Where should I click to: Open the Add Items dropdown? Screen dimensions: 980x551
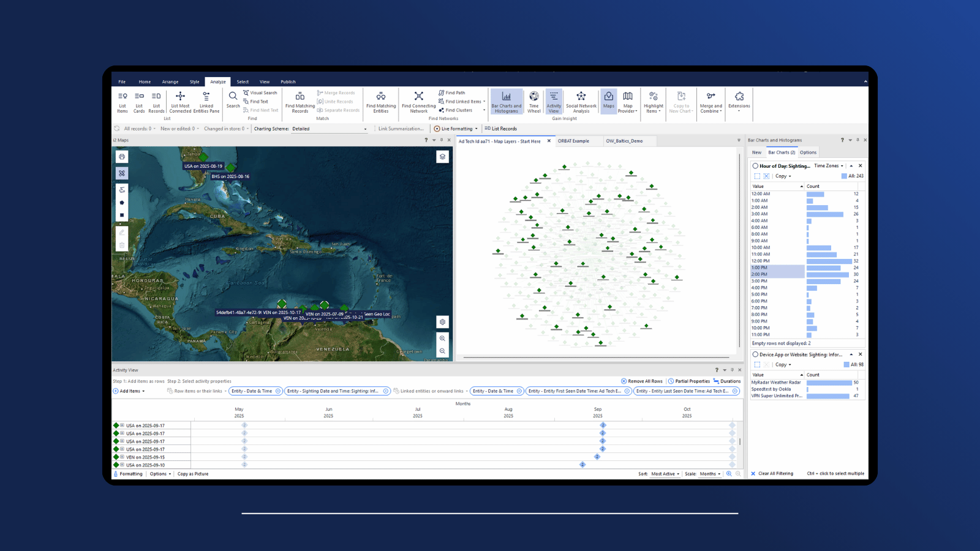[129, 391]
